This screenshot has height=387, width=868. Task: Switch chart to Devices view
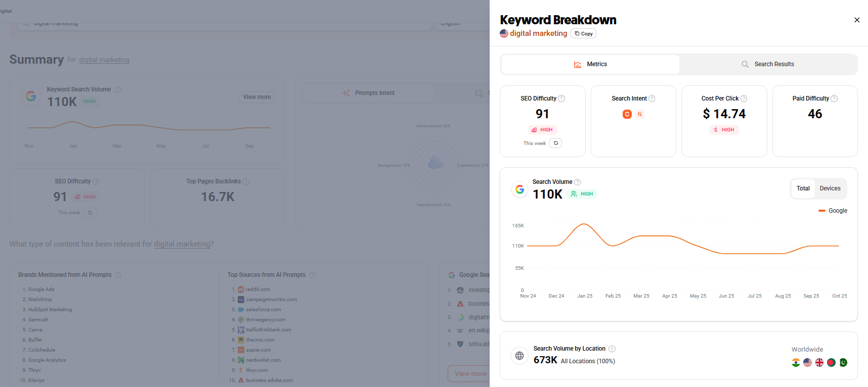(830, 188)
